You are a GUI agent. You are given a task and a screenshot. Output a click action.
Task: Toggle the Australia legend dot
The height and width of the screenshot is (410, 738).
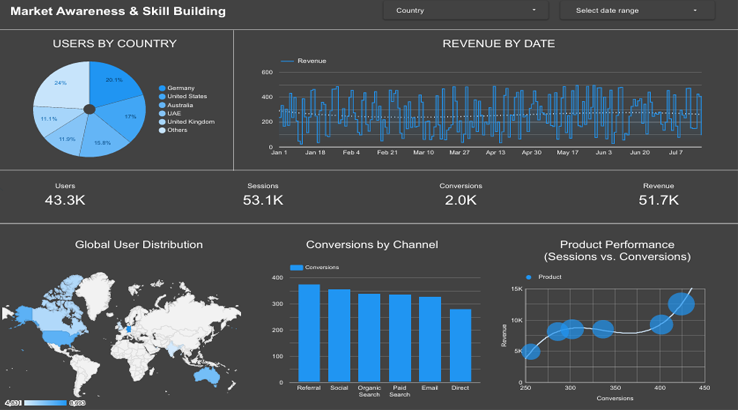162,105
